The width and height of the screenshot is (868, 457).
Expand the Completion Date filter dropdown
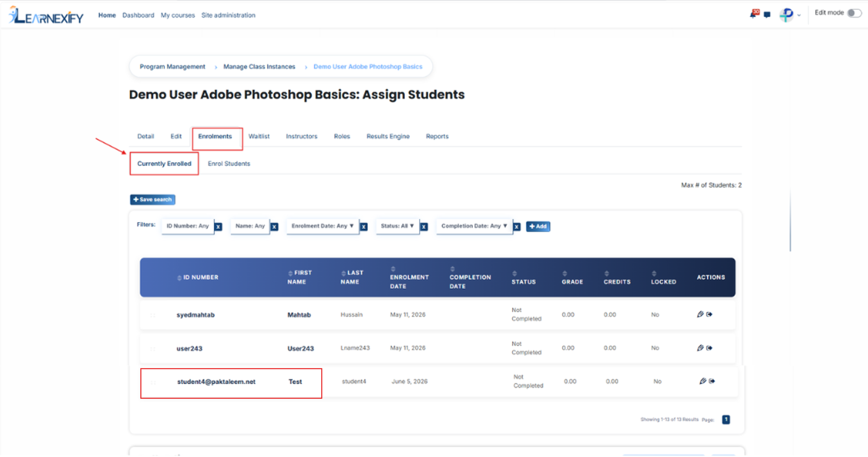pos(474,226)
